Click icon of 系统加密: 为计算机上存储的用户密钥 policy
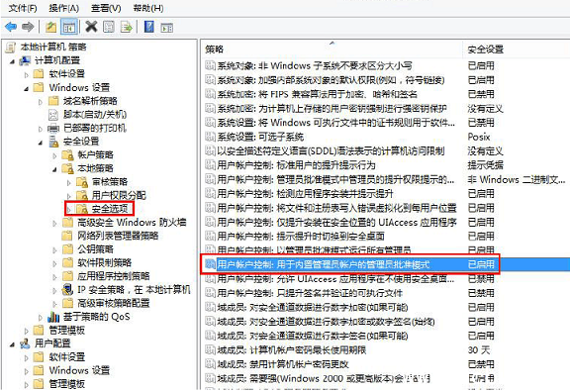570x392 pixels. [210, 108]
